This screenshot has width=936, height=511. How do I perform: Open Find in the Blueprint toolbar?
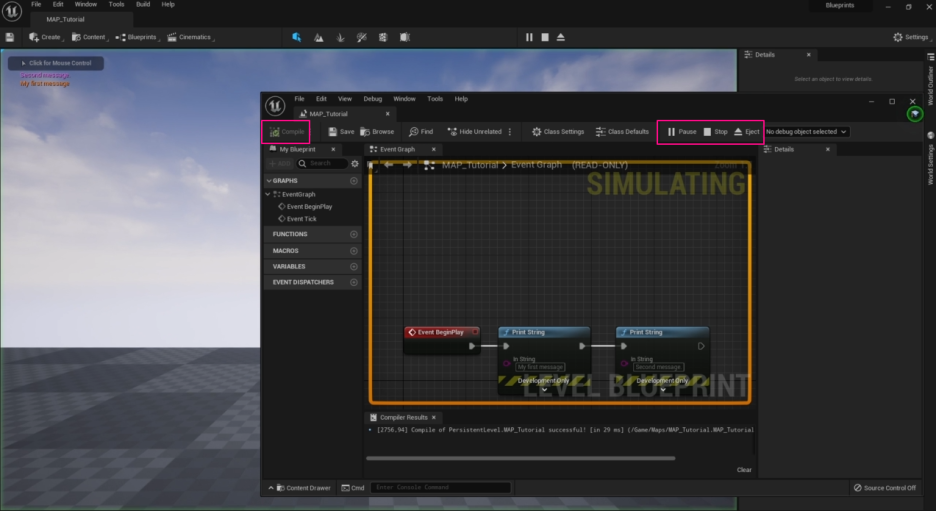pos(421,132)
